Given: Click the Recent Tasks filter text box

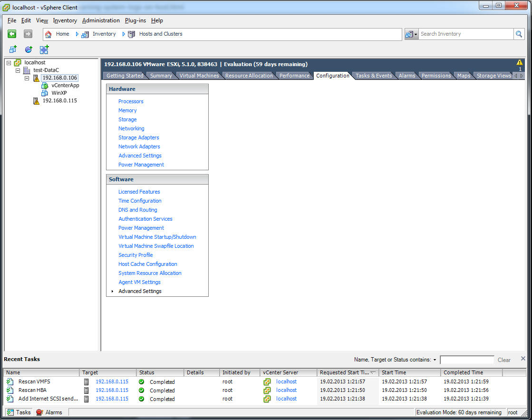Looking at the screenshot, I should (x=467, y=360).
